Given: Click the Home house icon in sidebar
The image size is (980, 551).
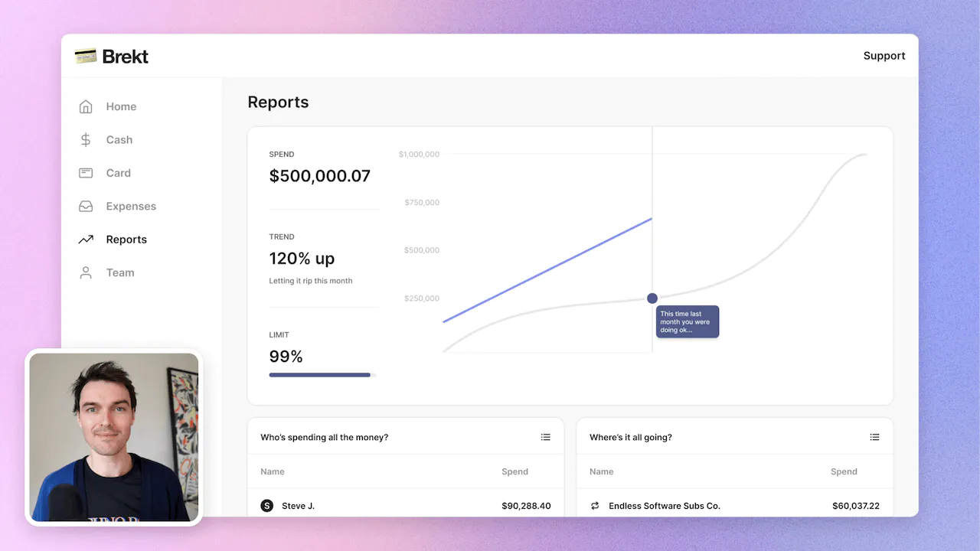Looking at the screenshot, I should point(86,106).
